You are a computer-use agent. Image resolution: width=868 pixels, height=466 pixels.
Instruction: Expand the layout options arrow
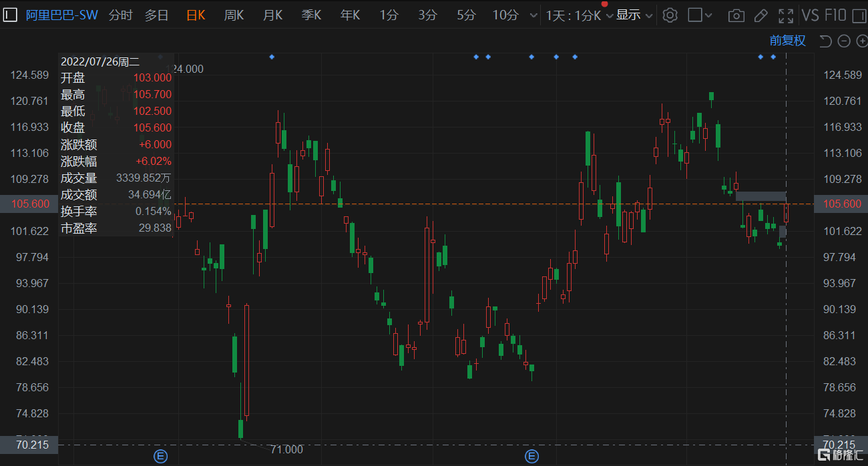point(708,15)
